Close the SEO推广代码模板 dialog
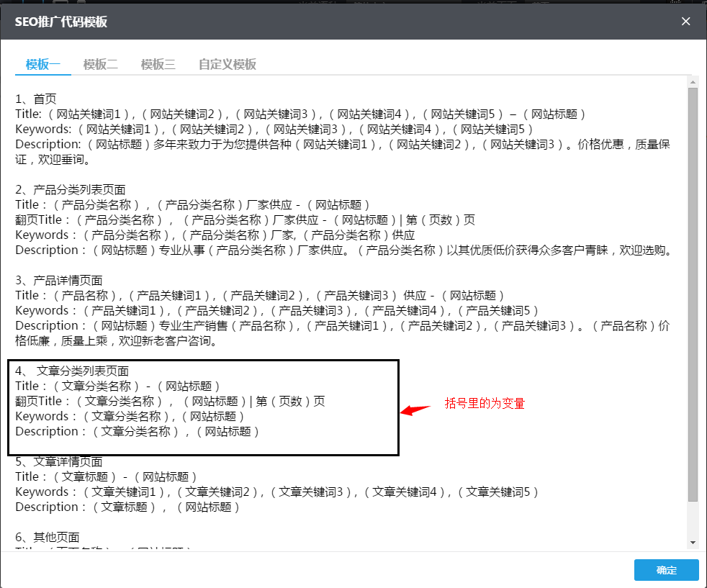 [x=685, y=21]
